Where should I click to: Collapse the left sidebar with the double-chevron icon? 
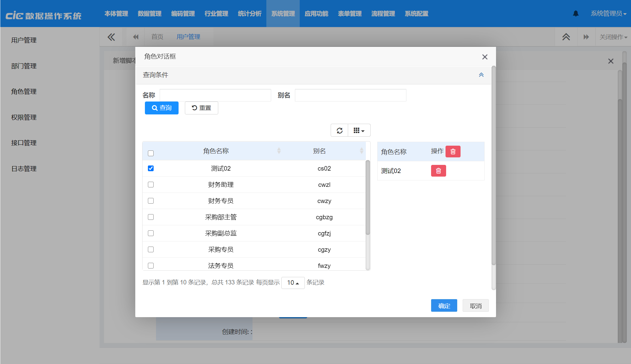tap(111, 37)
